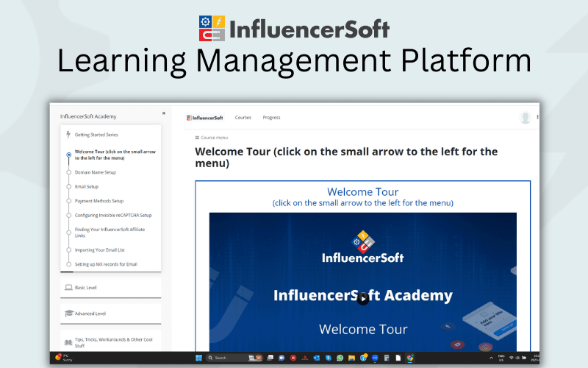This screenshot has height=368, width=588.
Task: Open Configuring Invisible reCAPTCHA Setup lesson
Action: click(x=113, y=215)
